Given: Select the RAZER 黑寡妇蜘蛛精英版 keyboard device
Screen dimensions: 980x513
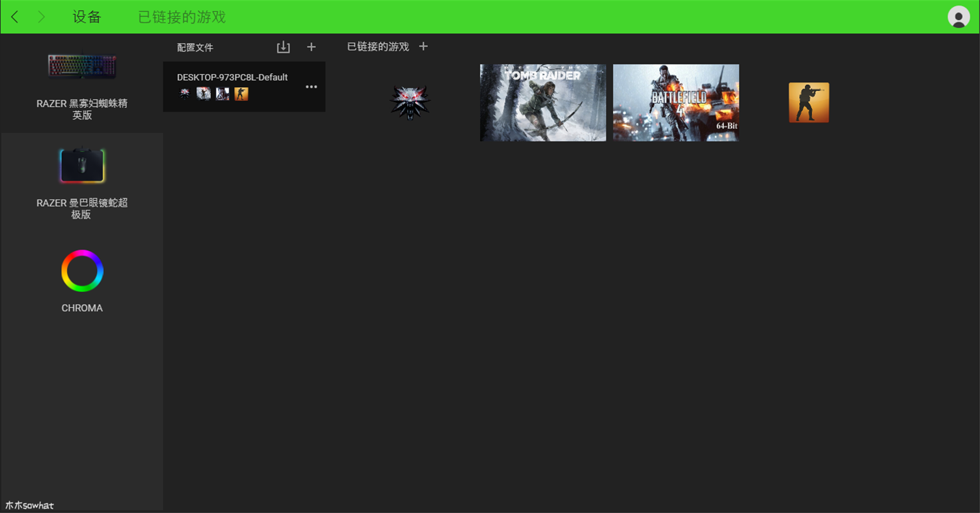Looking at the screenshot, I should (82, 84).
